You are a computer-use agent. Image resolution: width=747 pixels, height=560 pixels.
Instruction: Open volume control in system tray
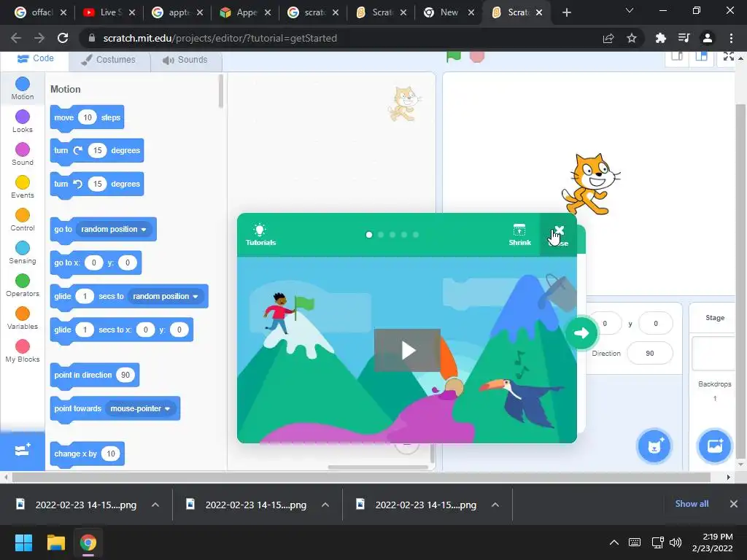[x=676, y=542]
